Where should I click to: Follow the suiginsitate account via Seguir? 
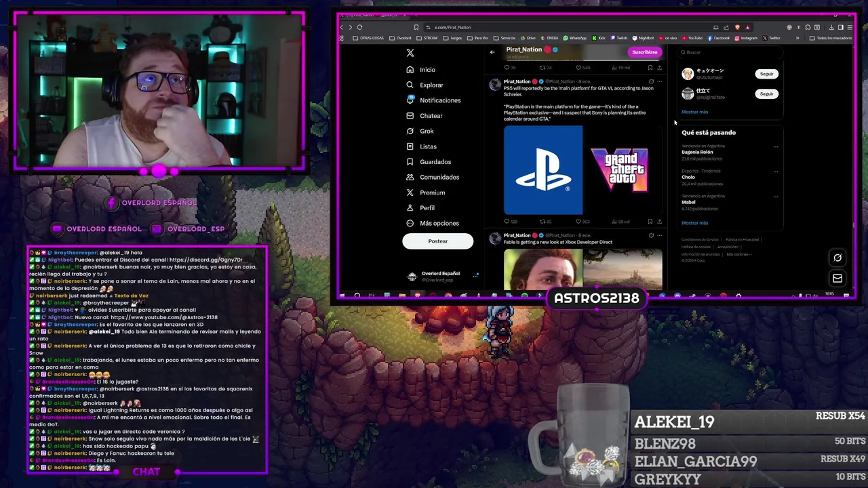(766, 94)
